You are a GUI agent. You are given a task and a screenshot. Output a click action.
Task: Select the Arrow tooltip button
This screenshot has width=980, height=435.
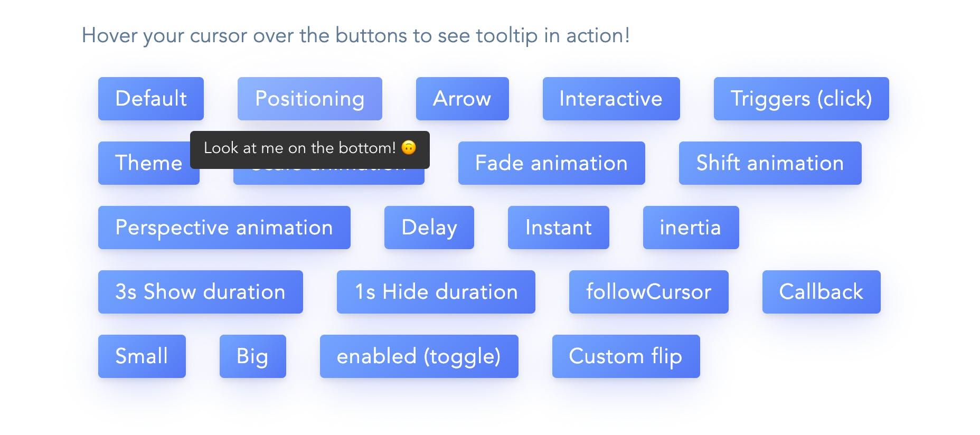[x=462, y=99]
